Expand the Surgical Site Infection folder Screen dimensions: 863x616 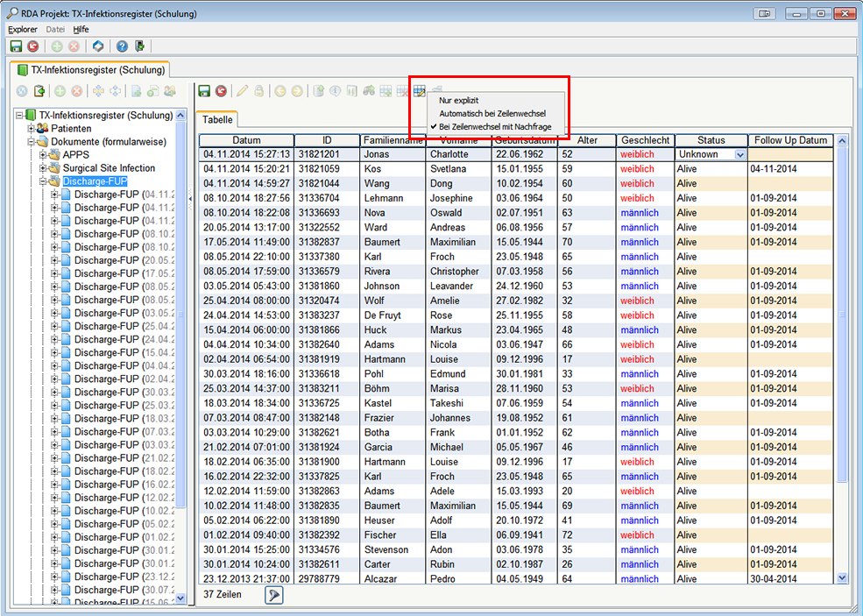[43, 168]
